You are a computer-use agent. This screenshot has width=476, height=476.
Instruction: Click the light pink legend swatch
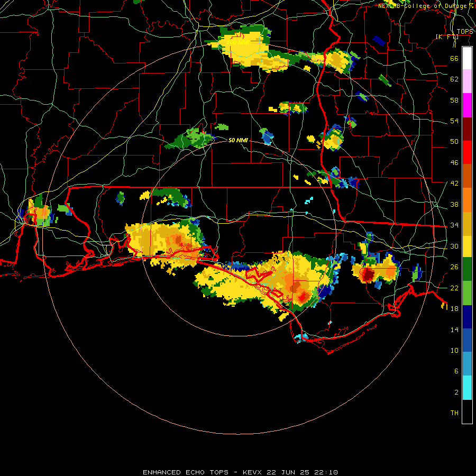tap(467, 81)
